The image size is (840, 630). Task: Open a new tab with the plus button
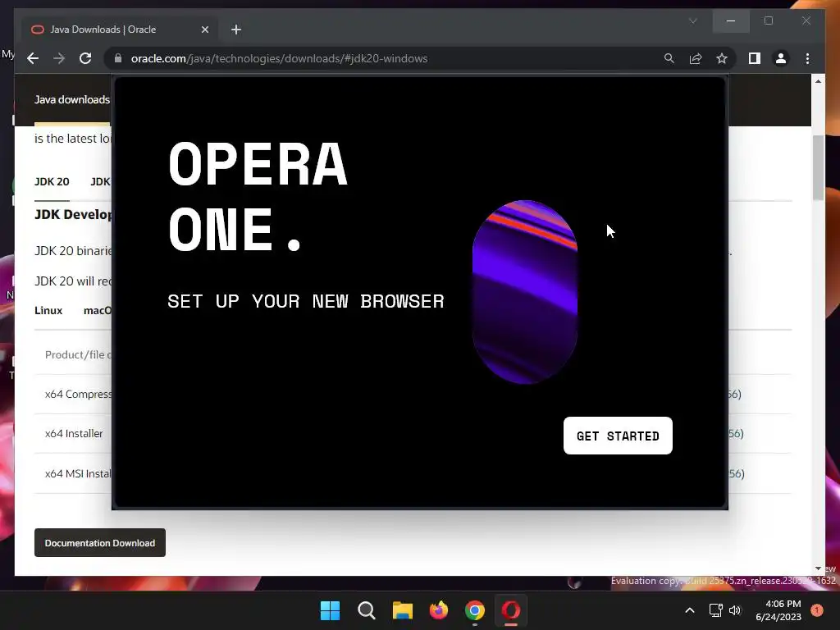tap(236, 30)
